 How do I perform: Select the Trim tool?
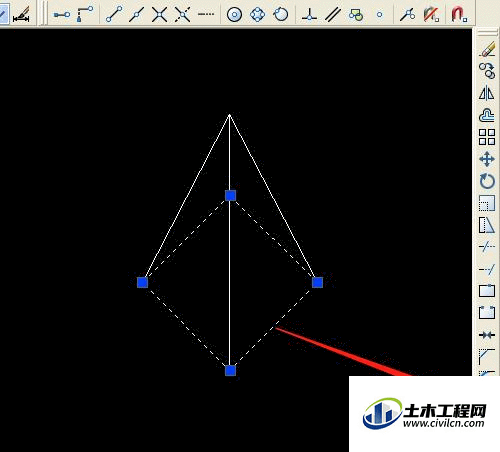tap(487, 247)
